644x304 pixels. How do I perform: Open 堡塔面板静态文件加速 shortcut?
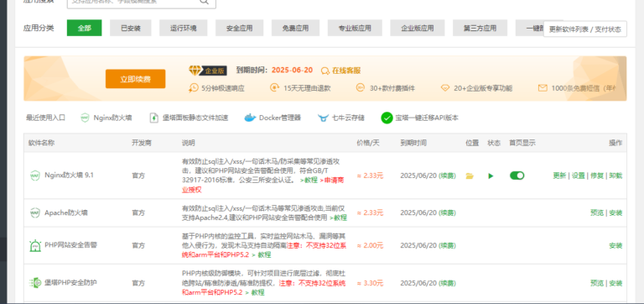tap(189, 118)
